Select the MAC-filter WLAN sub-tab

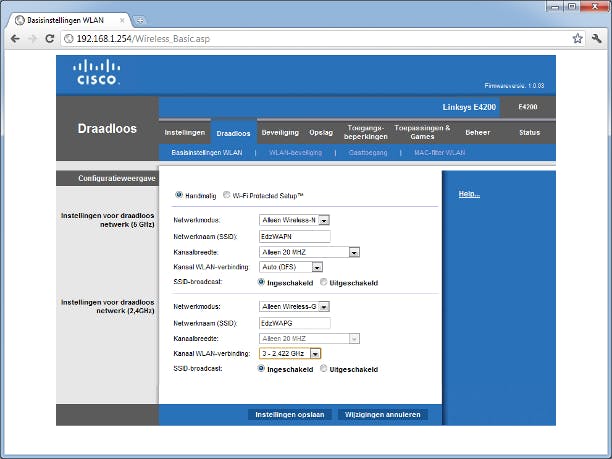tap(439, 153)
